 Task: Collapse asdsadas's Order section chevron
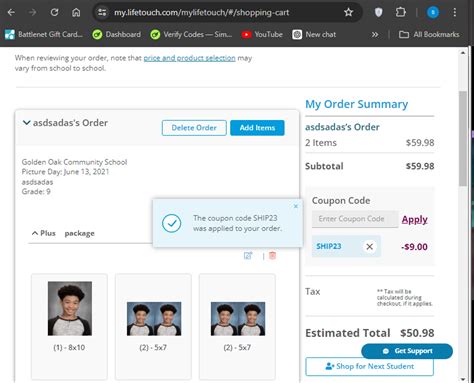26,123
